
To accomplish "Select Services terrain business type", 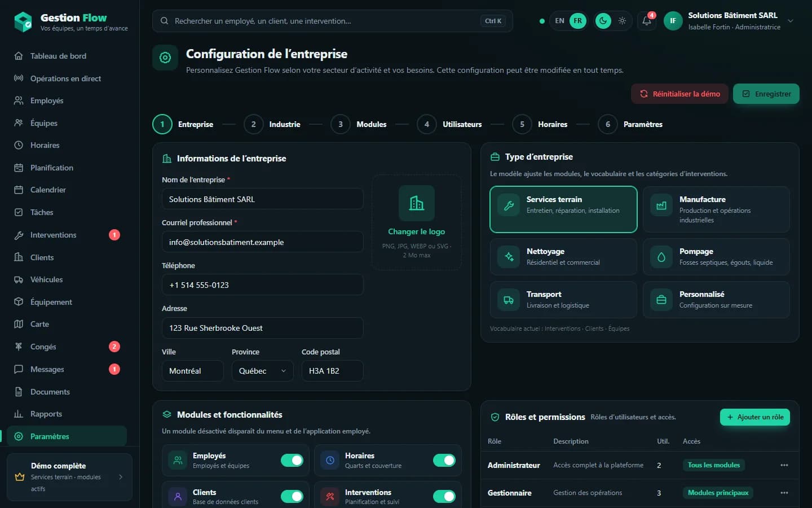I will 563,209.
